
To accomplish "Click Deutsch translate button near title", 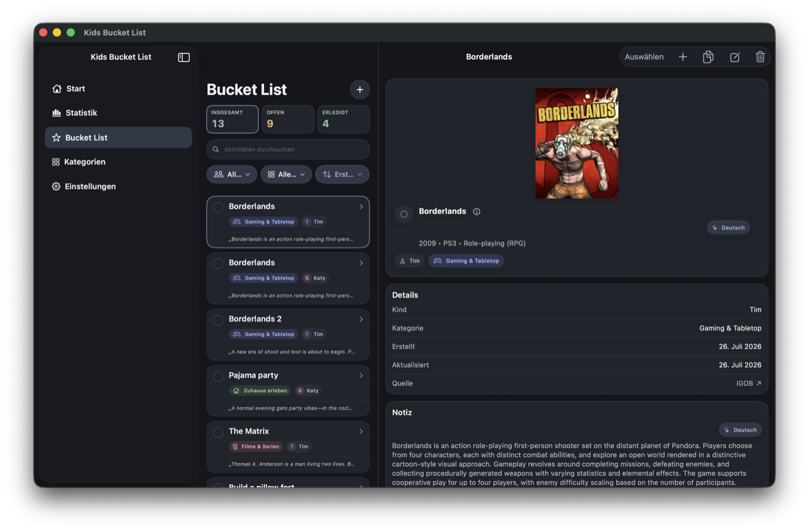I will 728,228.
